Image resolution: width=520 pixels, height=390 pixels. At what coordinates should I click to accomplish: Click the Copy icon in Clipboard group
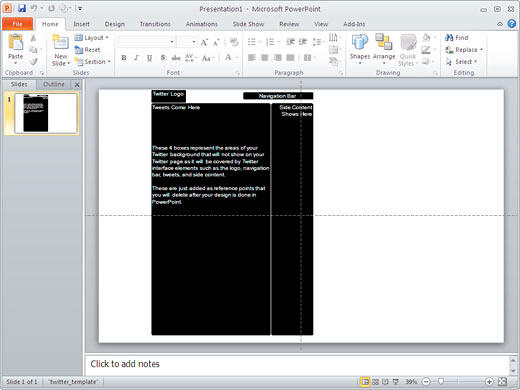point(33,50)
